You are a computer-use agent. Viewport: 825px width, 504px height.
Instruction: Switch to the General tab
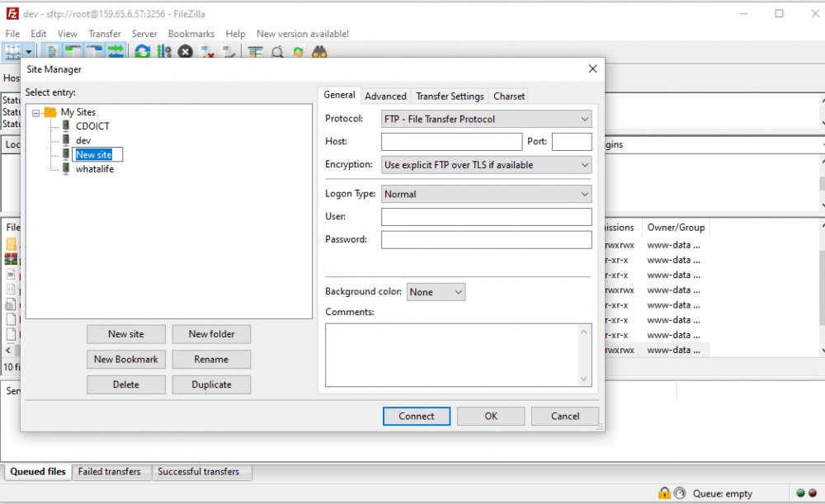click(339, 95)
